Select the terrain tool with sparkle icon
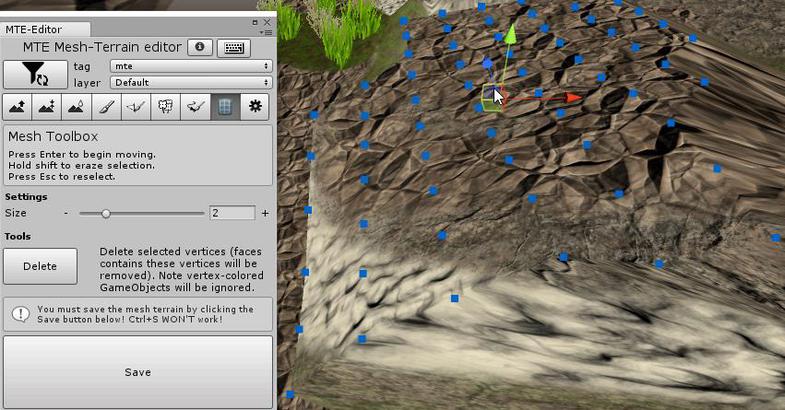This screenshot has width=785, height=410. (x=46, y=107)
